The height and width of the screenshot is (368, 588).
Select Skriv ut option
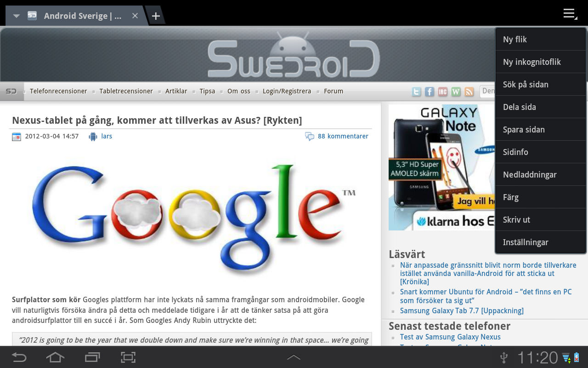tap(540, 219)
